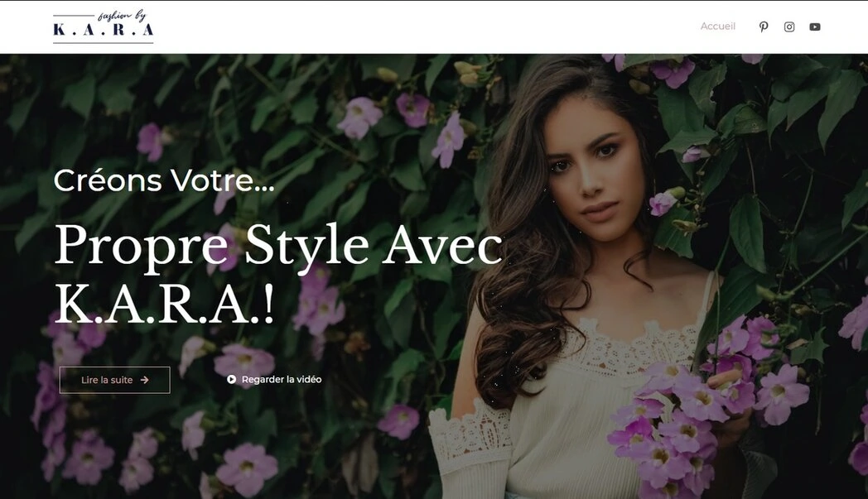The image size is (868, 499).
Task: Click the line under the K.A.R.A logo
Action: pos(103,42)
